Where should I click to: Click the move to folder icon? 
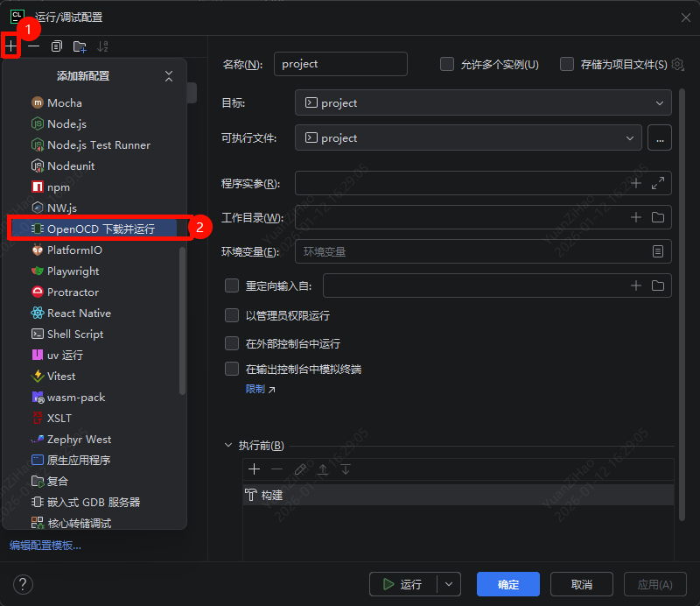pos(80,46)
